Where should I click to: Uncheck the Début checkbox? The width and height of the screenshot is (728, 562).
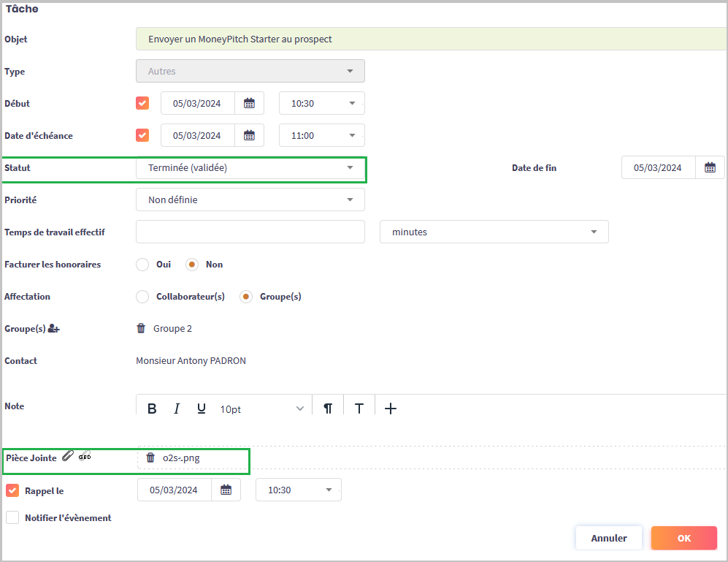(x=142, y=104)
